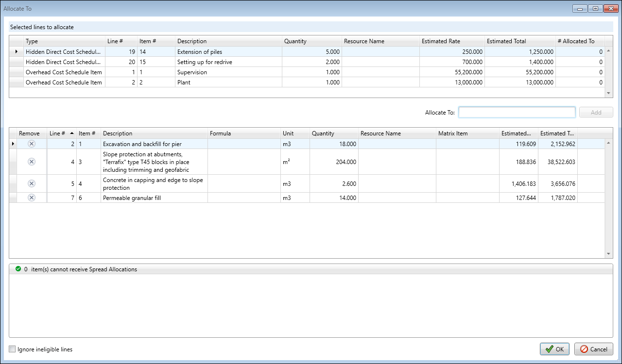Image resolution: width=622 pixels, height=364 pixels.
Task: Select the Supervision overhead cost row
Action: pyautogui.click(x=192, y=72)
